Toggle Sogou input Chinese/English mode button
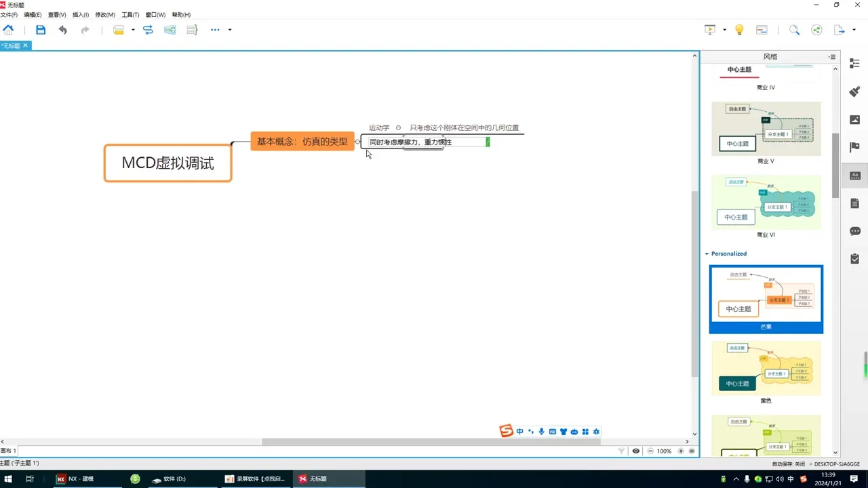The height and width of the screenshot is (488, 868). (519, 432)
